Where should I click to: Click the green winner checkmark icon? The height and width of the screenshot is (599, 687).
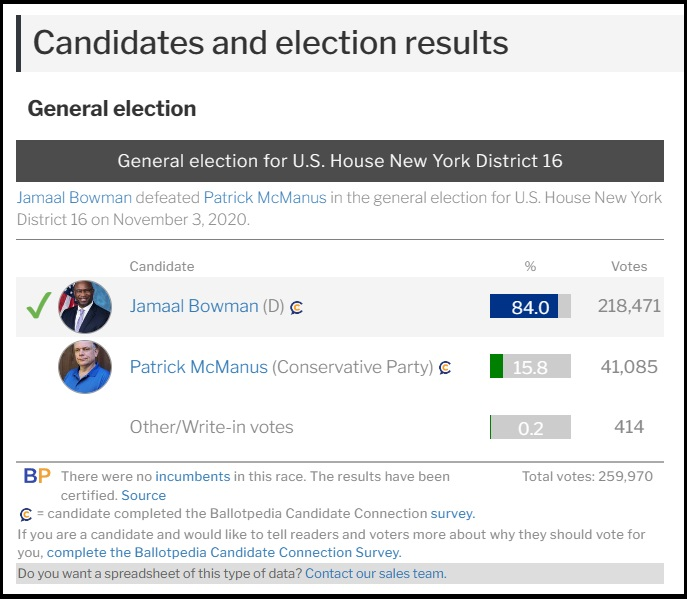[x=39, y=305]
